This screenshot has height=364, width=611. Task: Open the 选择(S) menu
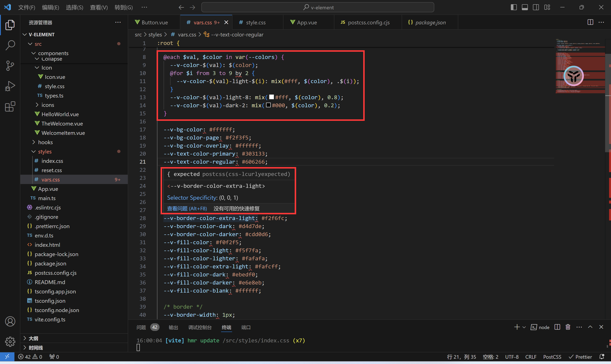75,7
